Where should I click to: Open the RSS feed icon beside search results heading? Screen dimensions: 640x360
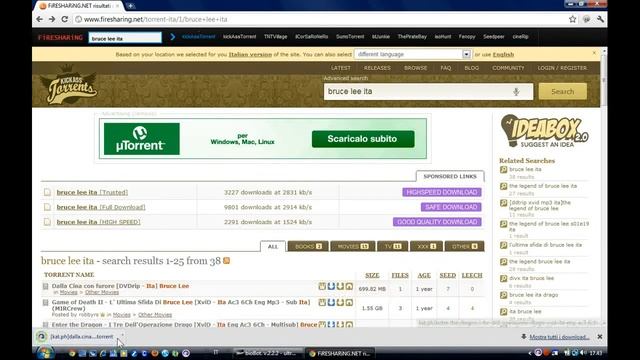227,260
